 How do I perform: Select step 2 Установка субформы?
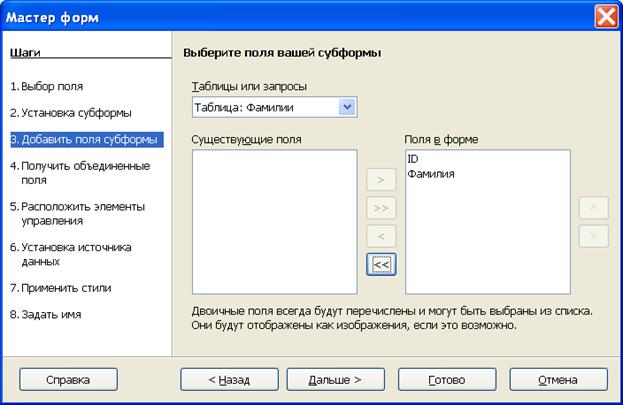71,113
